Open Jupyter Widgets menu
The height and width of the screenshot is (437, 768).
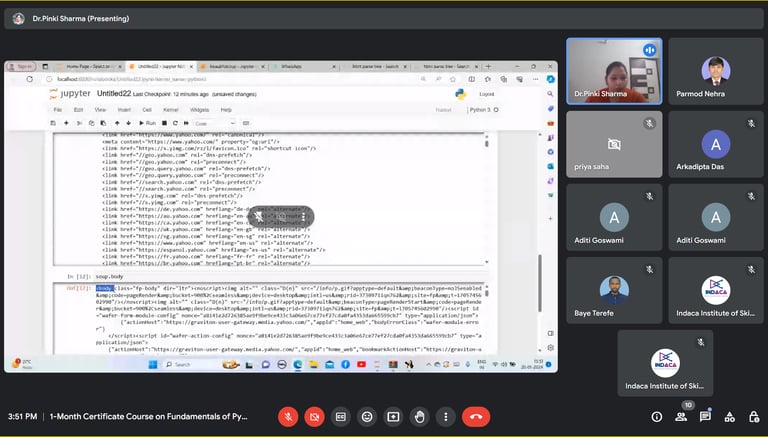pos(199,110)
